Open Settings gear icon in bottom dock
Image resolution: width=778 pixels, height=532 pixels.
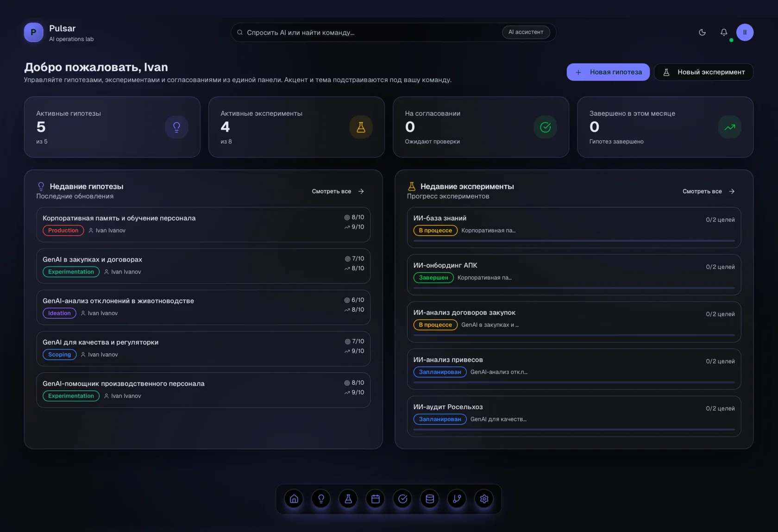(x=484, y=499)
